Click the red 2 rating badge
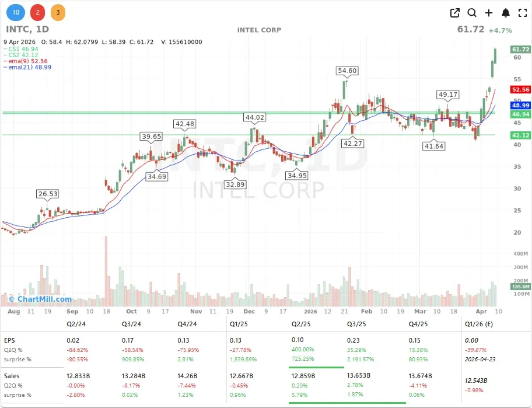The image size is (532, 408). coord(37,12)
